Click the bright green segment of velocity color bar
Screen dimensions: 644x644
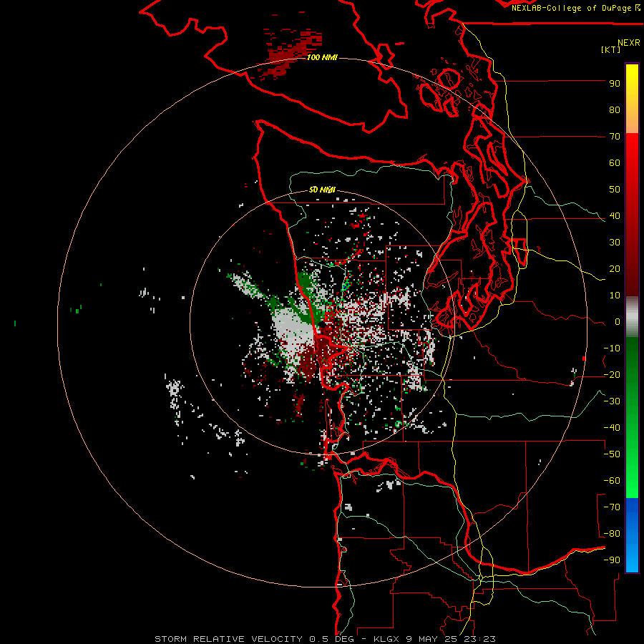tap(632, 472)
